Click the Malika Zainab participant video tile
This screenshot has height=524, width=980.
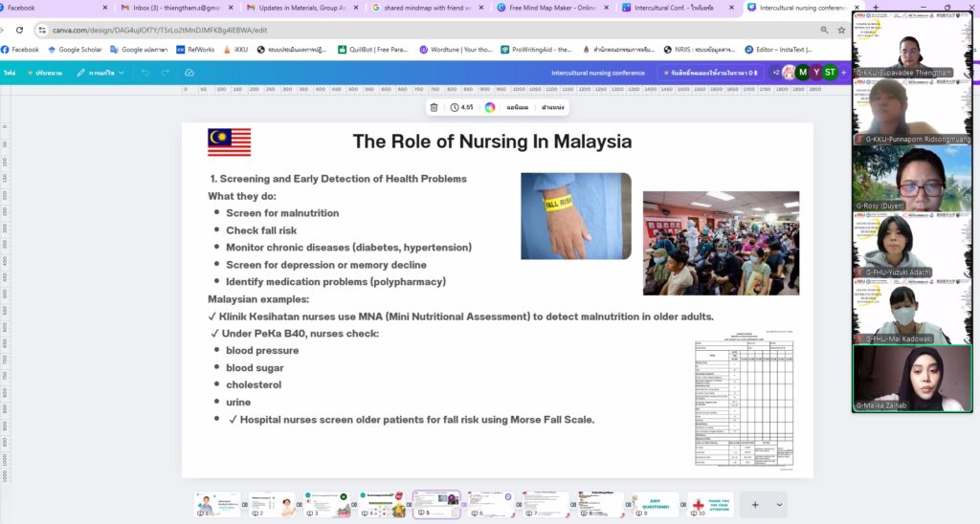(912, 378)
